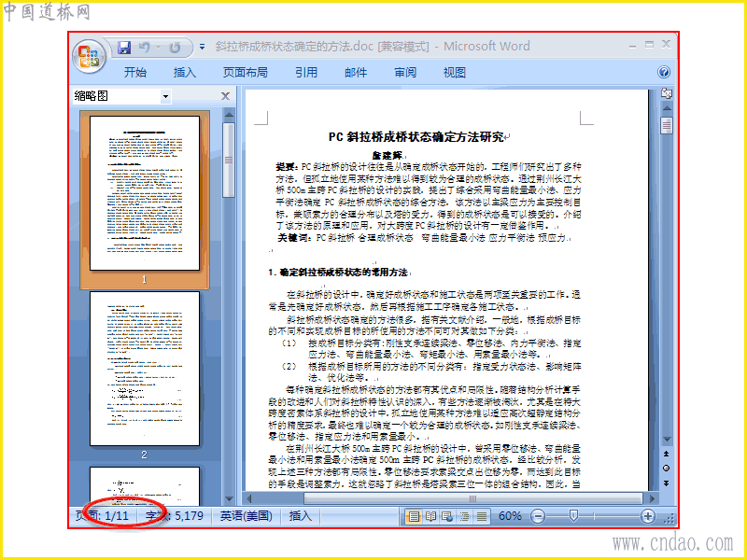Open the 插入 ribbon tab
Screen dimensions: 747x560
pos(184,73)
